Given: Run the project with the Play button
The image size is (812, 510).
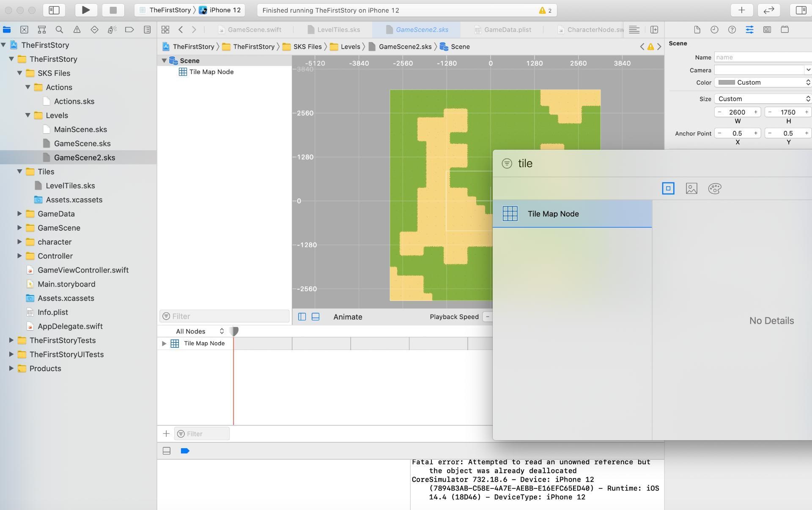Looking at the screenshot, I should [x=85, y=10].
